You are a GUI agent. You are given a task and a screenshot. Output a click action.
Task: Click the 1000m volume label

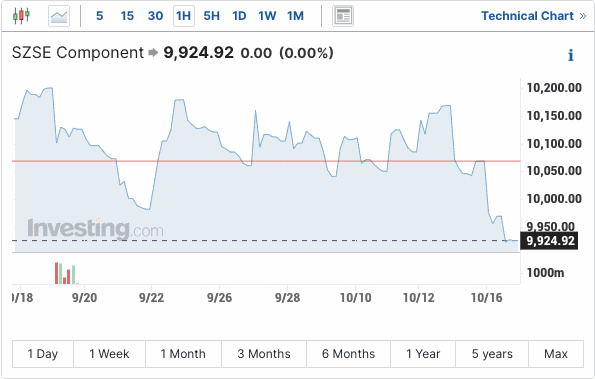click(545, 273)
